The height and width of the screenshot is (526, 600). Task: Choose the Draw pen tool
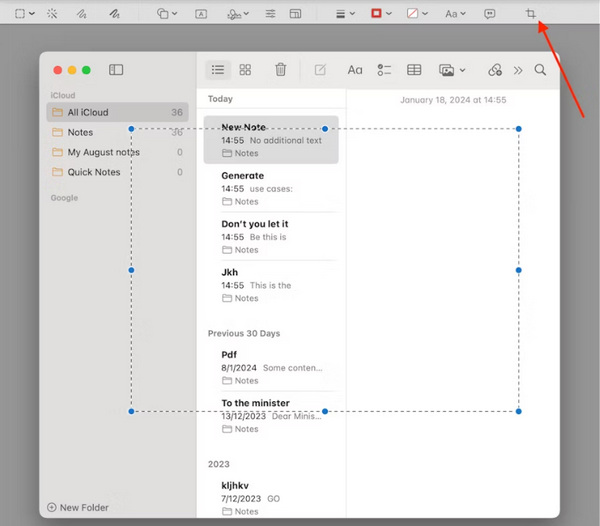pyautogui.click(x=114, y=14)
